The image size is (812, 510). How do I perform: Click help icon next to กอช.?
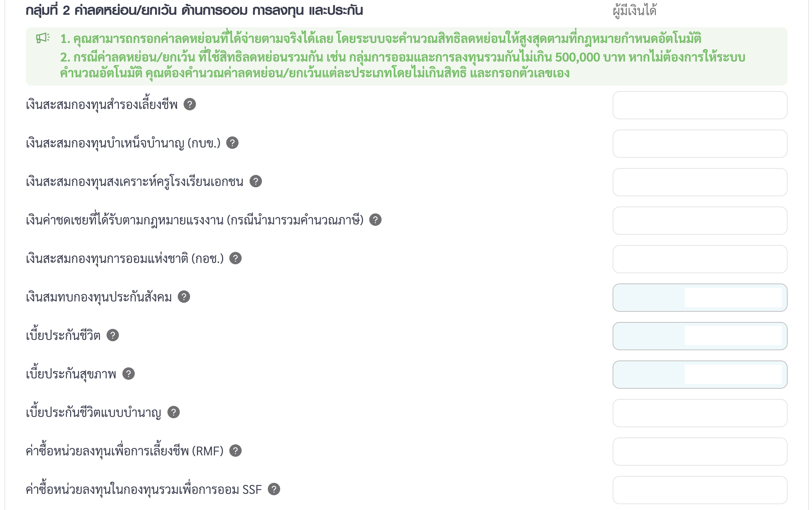coord(235,258)
